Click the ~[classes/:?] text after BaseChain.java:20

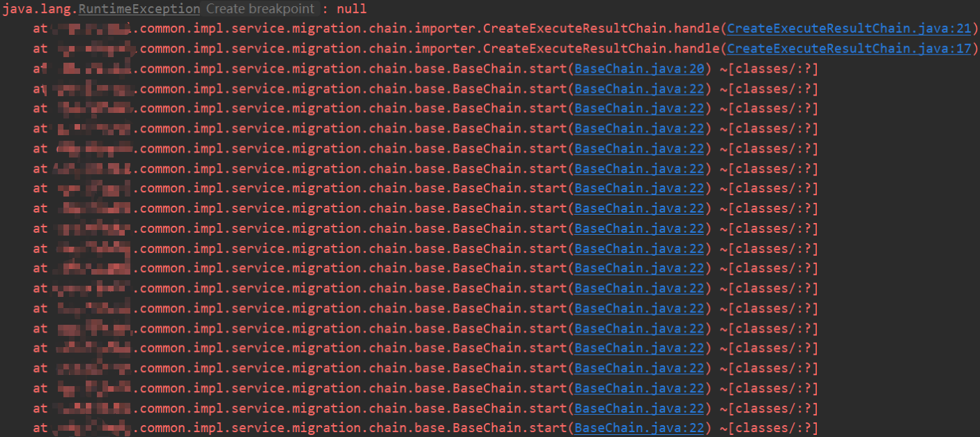pos(769,69)
